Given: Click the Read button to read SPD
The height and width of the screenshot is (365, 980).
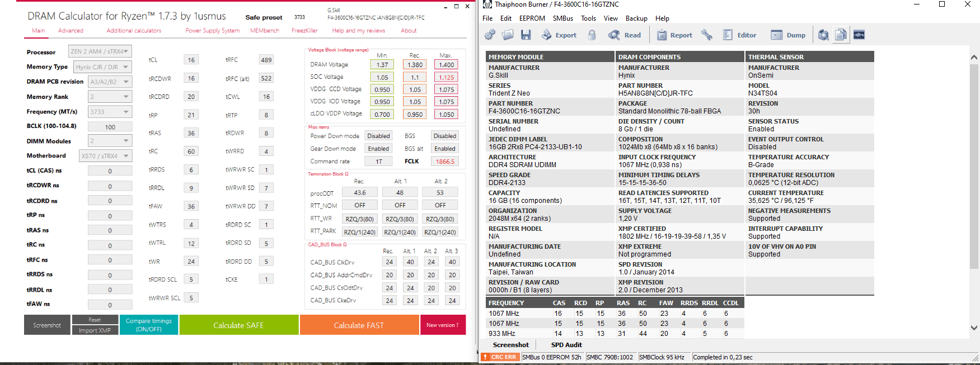Looking at the screenshot, I should pos(625,35).
